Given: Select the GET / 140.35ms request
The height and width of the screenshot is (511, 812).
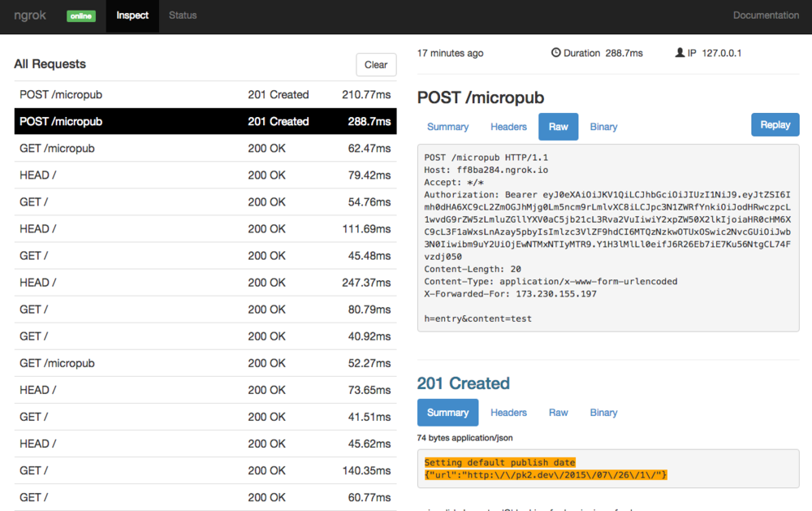Looking at the screenshot, I should tap(205, 471).
